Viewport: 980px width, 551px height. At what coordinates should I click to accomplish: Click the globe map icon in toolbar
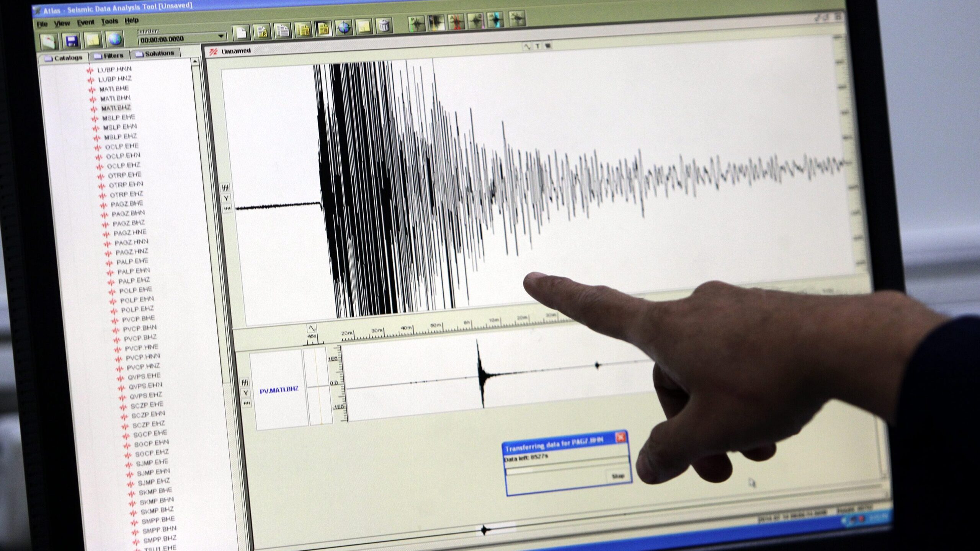coord(115,39)
